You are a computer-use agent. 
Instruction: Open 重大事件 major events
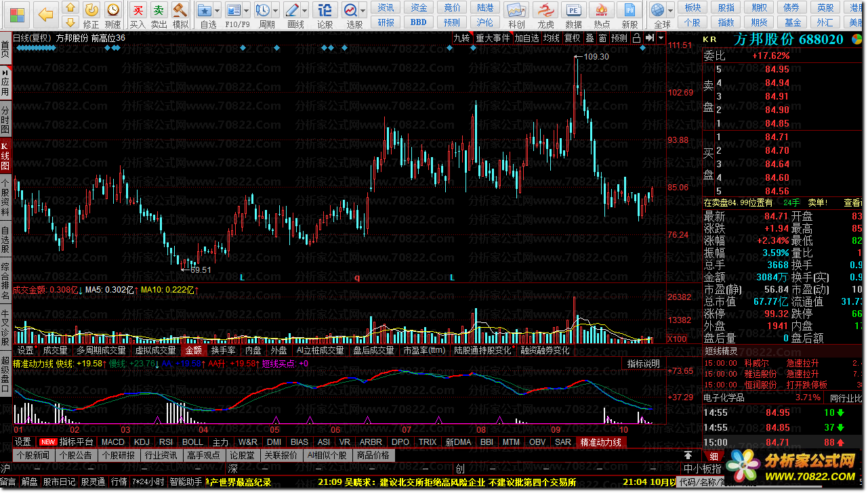[x=493, y=38]
